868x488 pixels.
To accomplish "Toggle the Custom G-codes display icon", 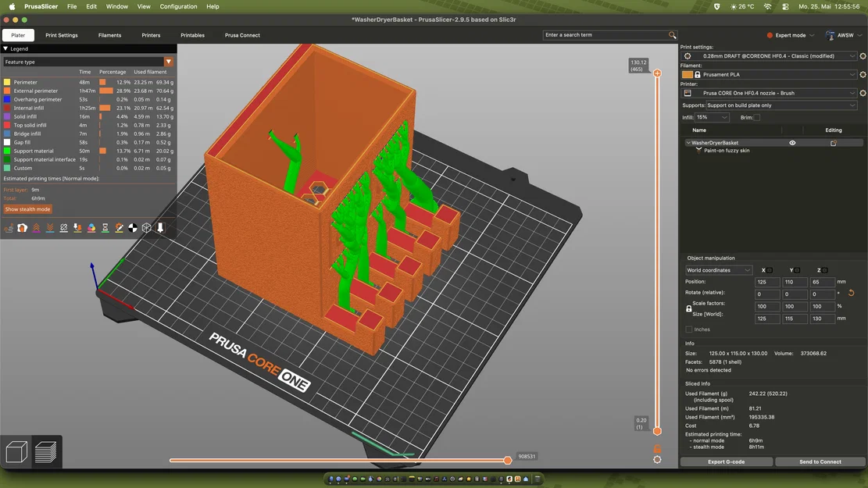I will pos(119,228).
